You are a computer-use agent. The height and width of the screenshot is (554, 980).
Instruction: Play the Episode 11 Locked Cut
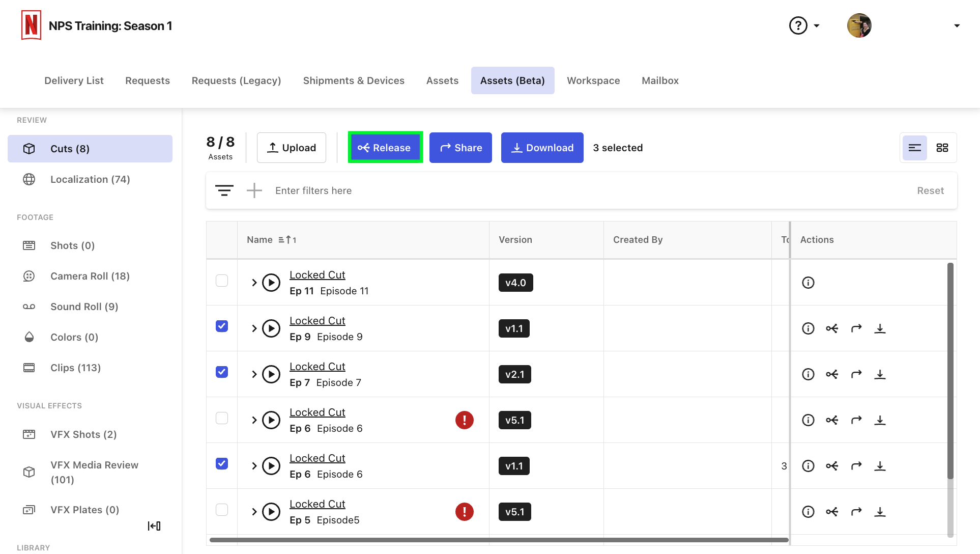[271, 283]
